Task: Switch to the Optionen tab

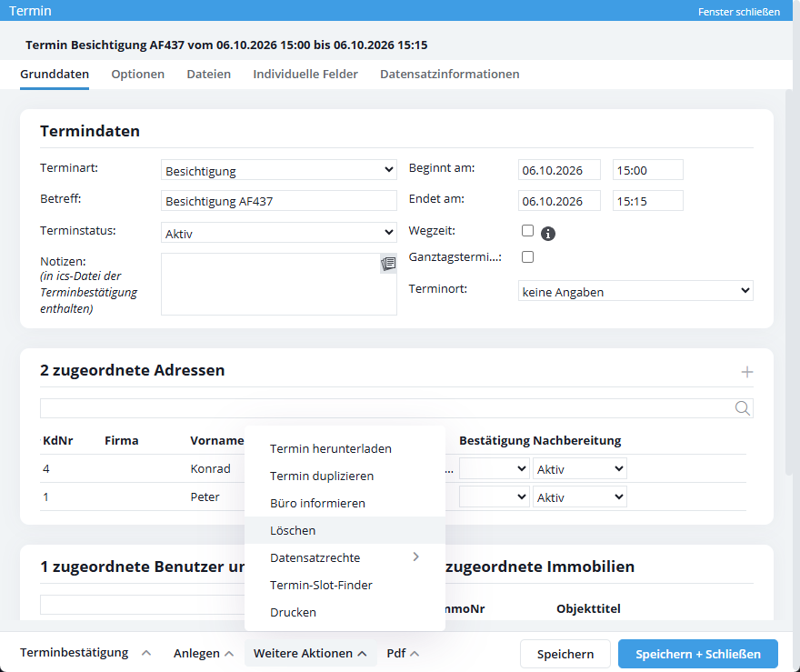Action: [x=138, y=74]
